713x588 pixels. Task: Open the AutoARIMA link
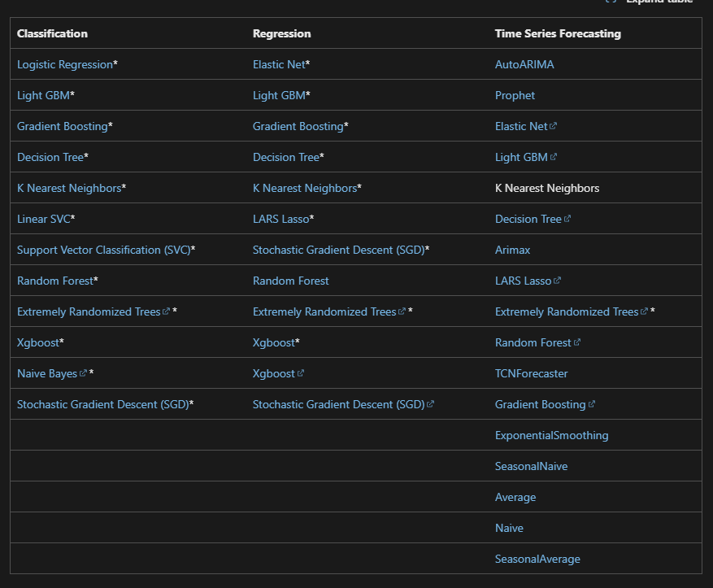click(524, 64)
